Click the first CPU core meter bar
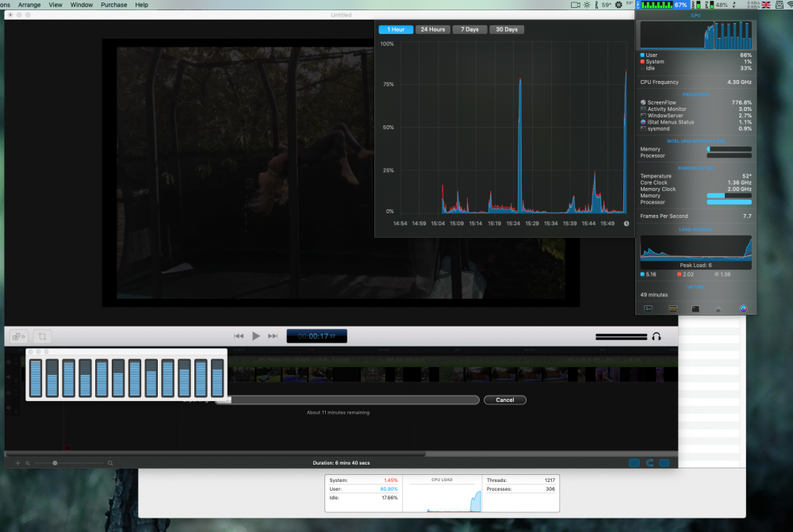 point(36,377)
